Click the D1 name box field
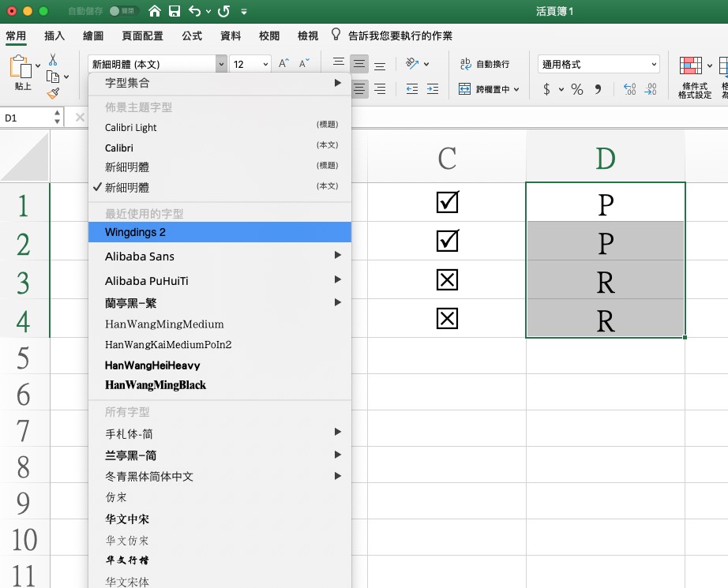The height and width of the screenshot is (588, 728). (x=26, y=118)
